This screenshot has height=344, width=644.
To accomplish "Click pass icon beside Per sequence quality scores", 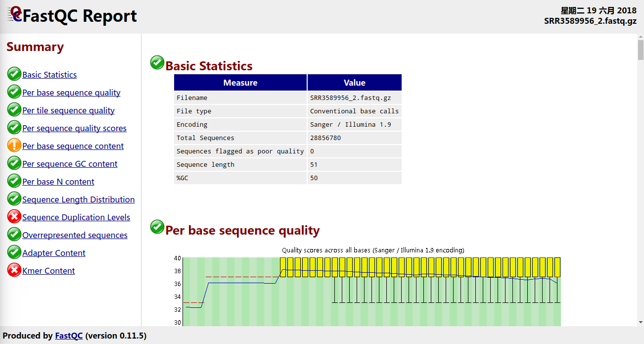I will pyautogui.click(x=14, y=128).
